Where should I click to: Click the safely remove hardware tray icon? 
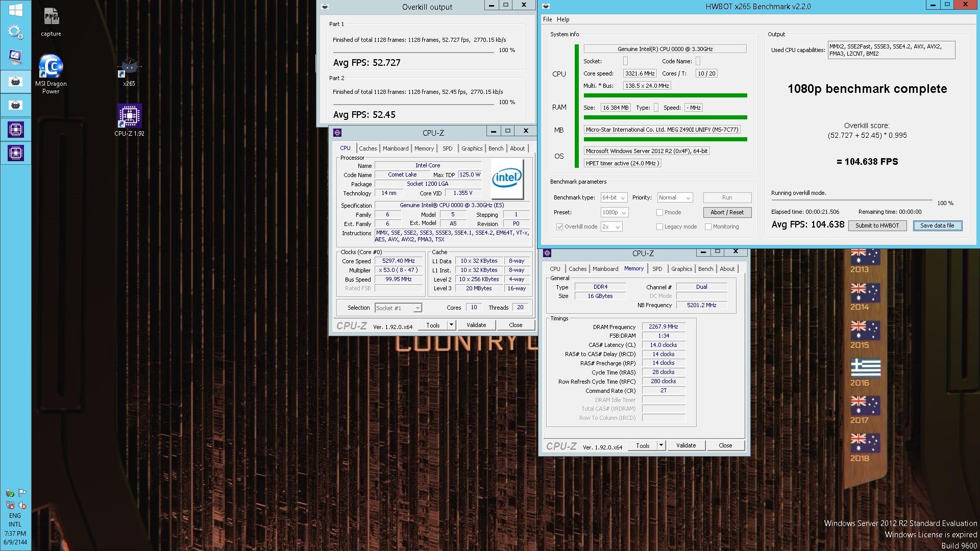10,493
